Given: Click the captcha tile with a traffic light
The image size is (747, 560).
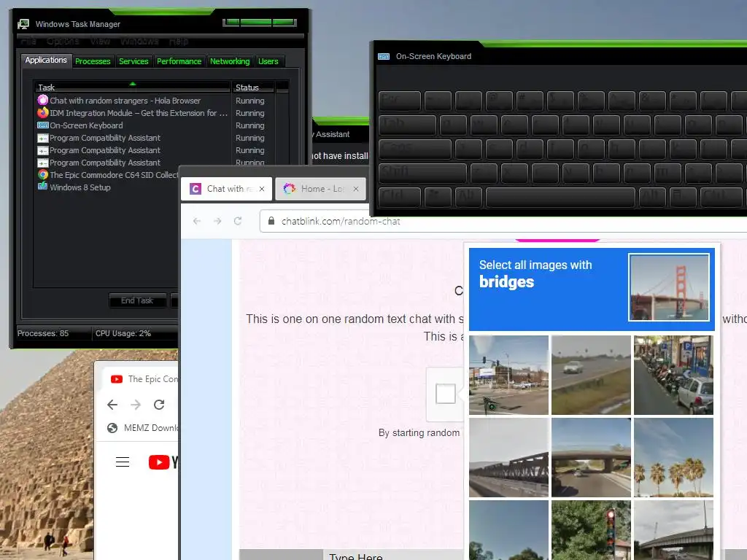Looking at the screenshot, I should [x=591, y=530].
